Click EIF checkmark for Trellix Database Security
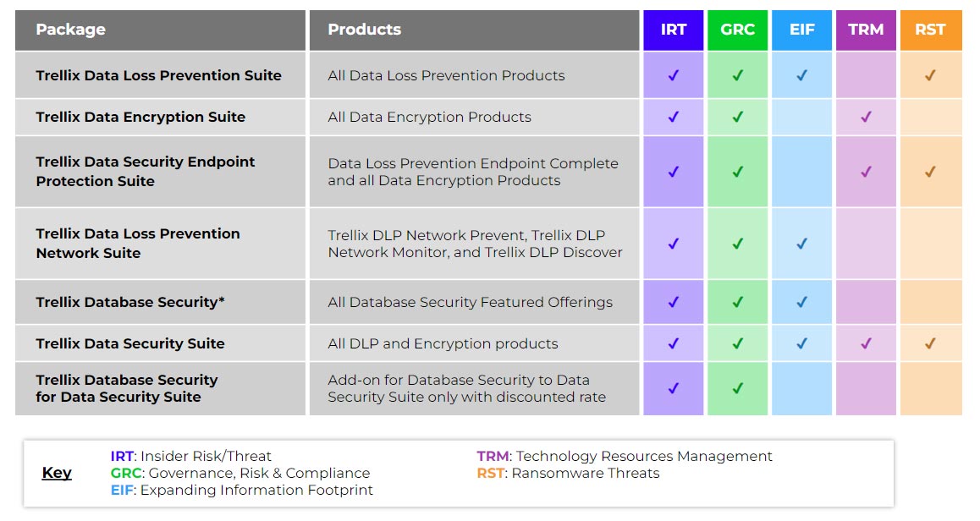980x521 pixels. pos(801,302)
